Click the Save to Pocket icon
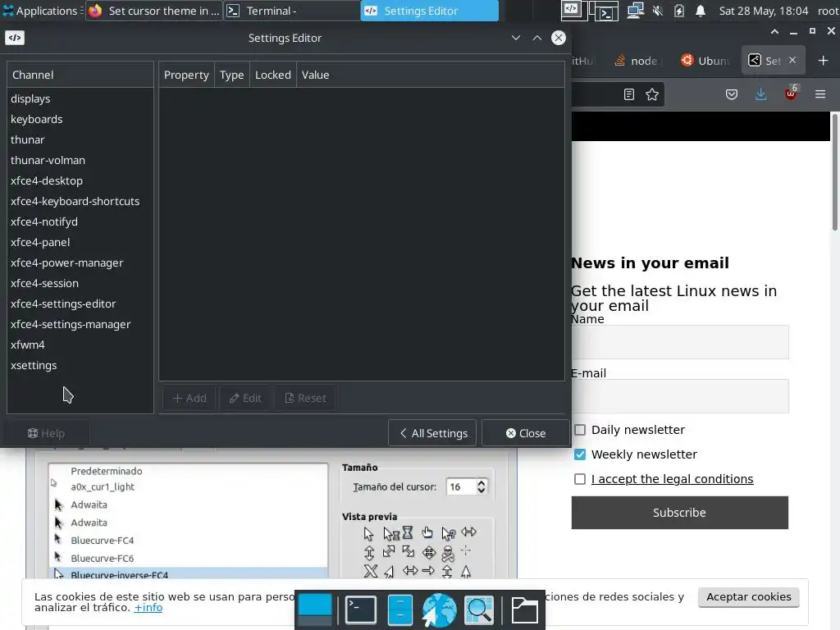 point(732,95)
